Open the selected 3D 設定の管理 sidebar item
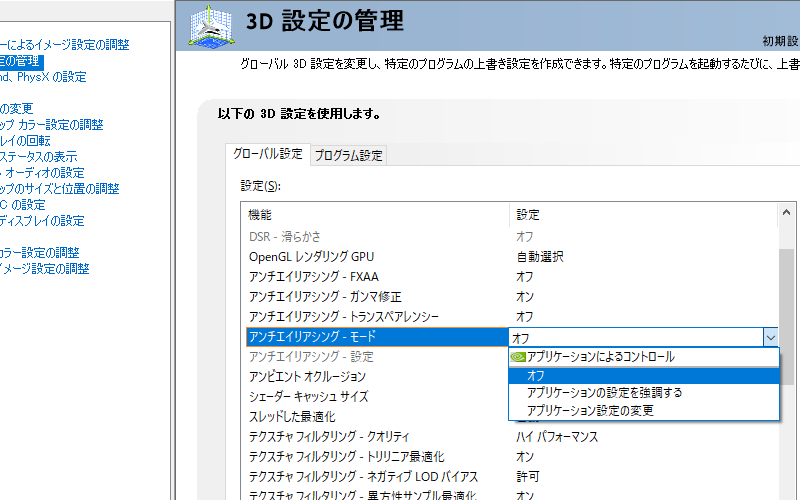The width and height of the screenshot is (800, 500). (21, 61)
